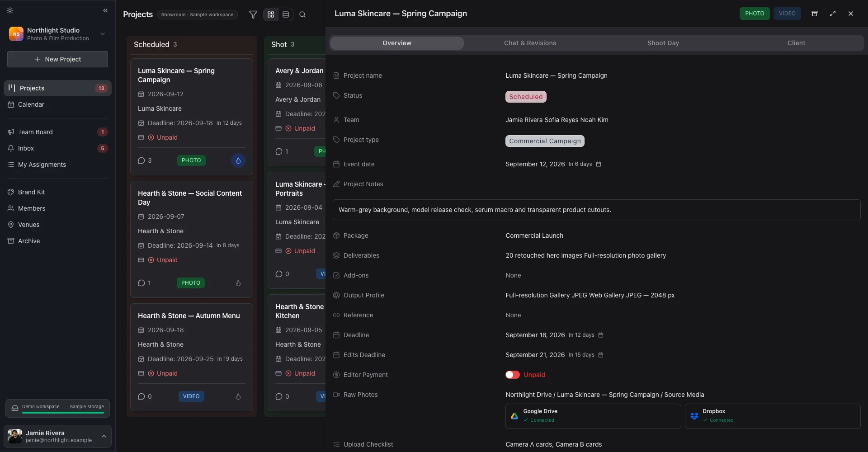Image resolution: width=868 pixels, height=452 pixels.
Task: Edit the Event date calendar icon
Action: 599,164
